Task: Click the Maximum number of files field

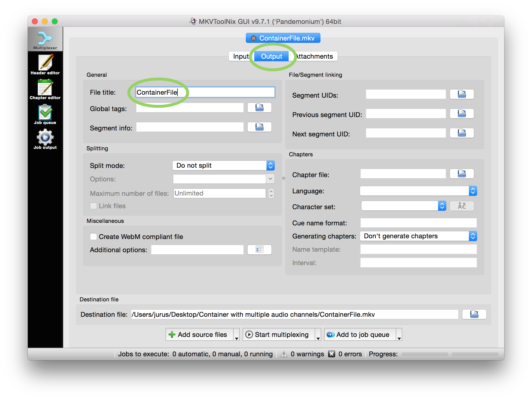Action: point(220,193)
